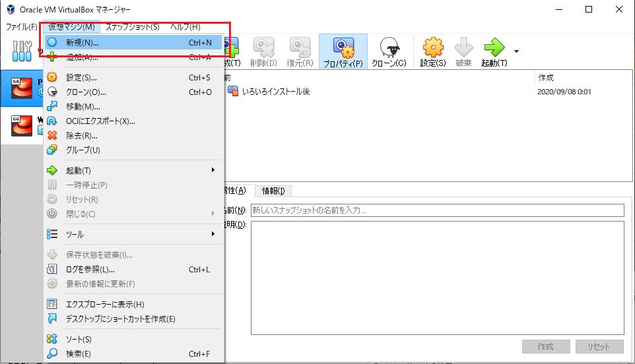
Task: Start the VM with 起動(T) toolbar button
Action: pyautogui.click(x=494, y=51)
